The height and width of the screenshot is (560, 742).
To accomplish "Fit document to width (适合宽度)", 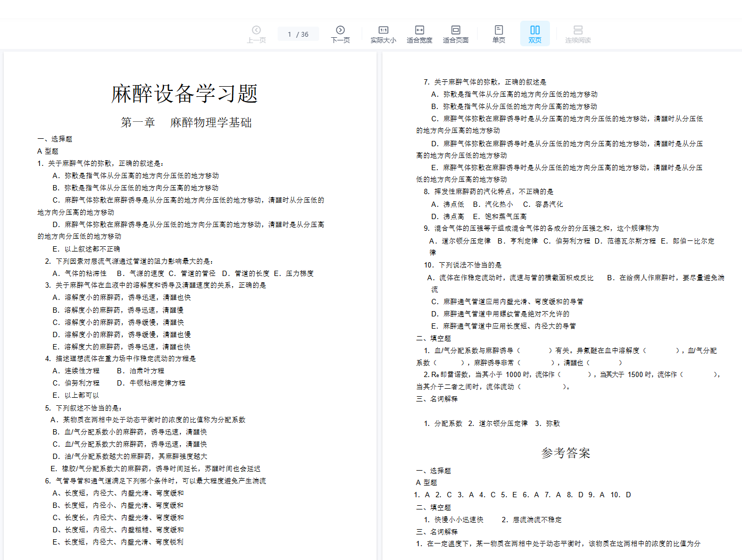I will click(x=419, y=34).
